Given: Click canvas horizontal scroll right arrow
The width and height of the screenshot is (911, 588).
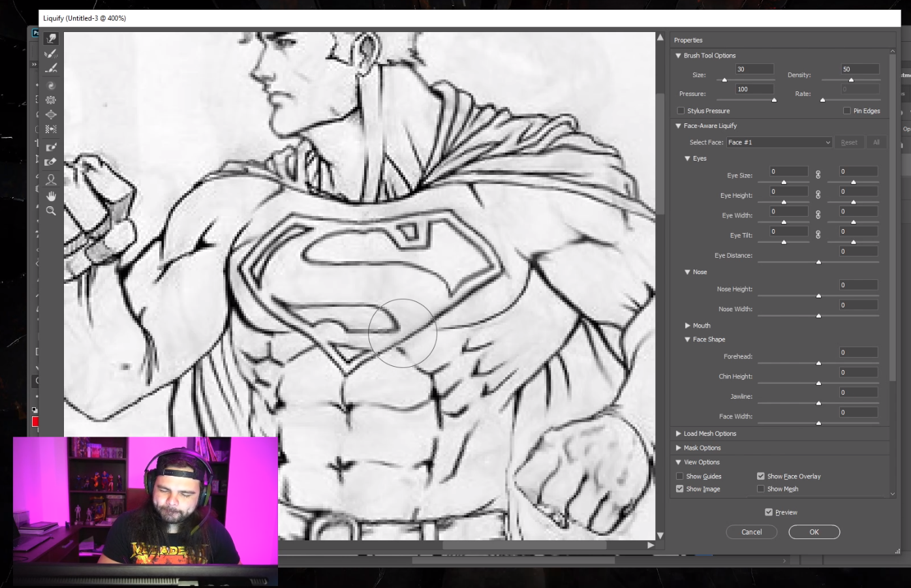Looking at the screenshot, I should [x=651, y=545].
